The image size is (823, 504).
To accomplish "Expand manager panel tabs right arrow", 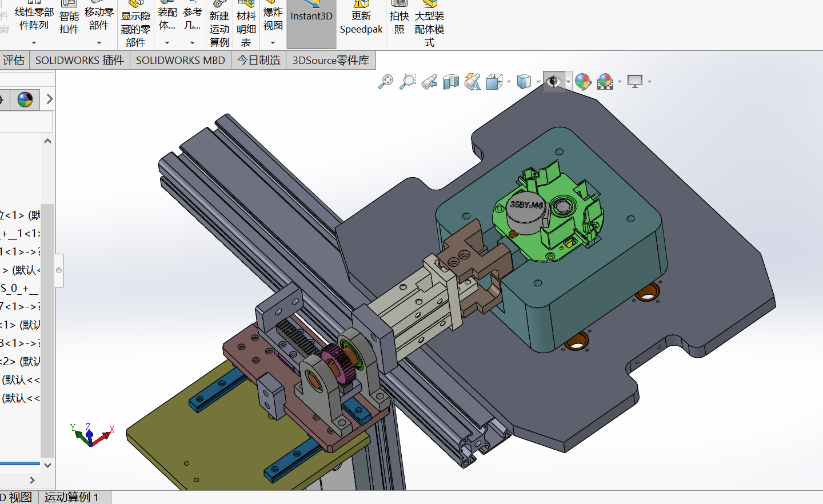I will pos(50,99).
